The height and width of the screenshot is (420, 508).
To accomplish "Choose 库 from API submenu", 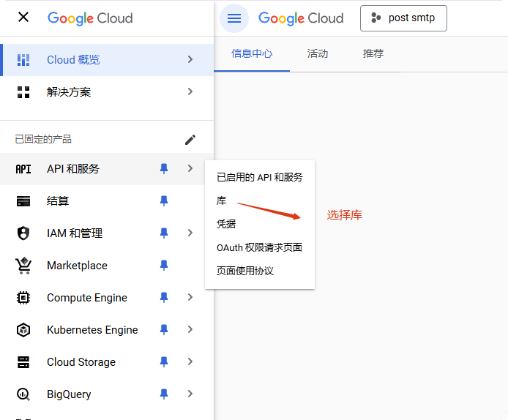I will tap(260, 200).
